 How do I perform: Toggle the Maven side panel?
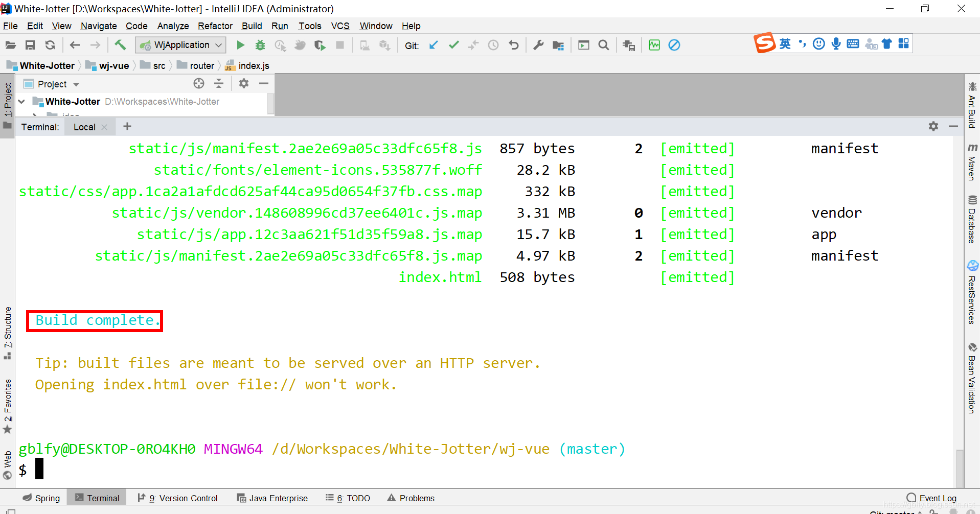point(972,162)
